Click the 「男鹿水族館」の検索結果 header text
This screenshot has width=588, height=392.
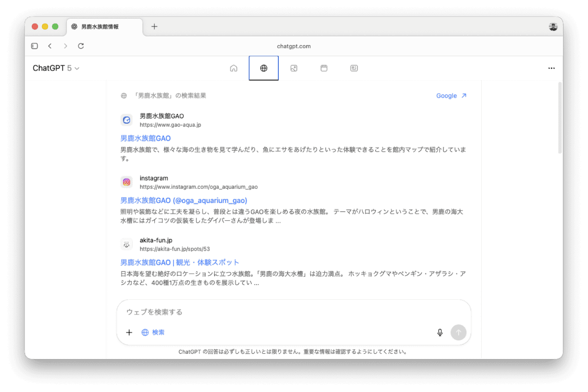(x=170, y=96)
